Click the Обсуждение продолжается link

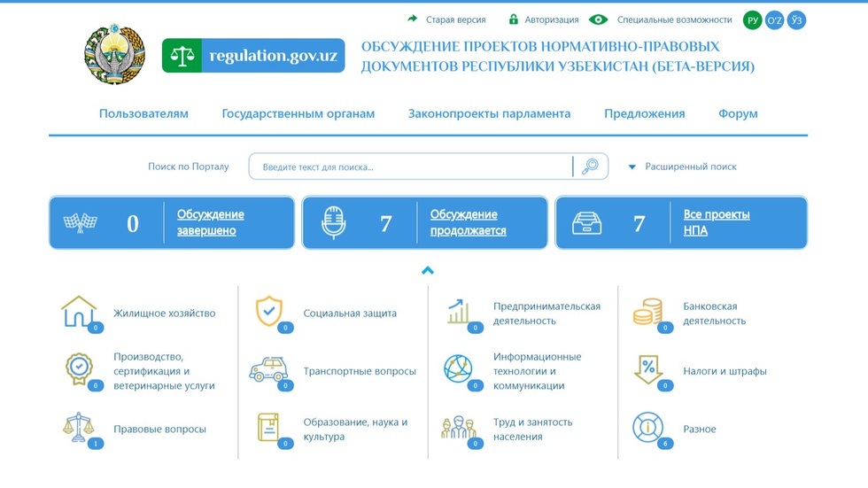pos(468,222)
